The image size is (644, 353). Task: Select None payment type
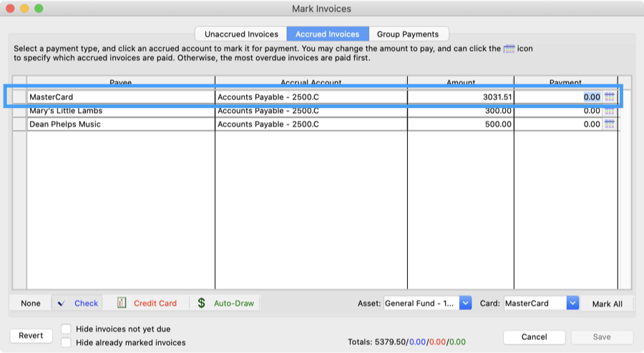pyautogui.click(x=31, y=303)
